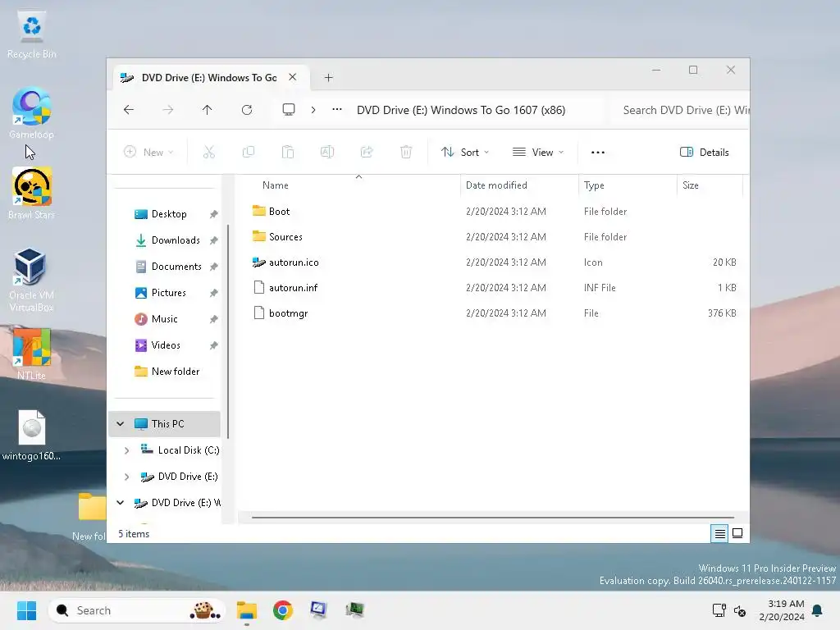Select the Sources folder
The image size is (840, 630).
(285, 237)
